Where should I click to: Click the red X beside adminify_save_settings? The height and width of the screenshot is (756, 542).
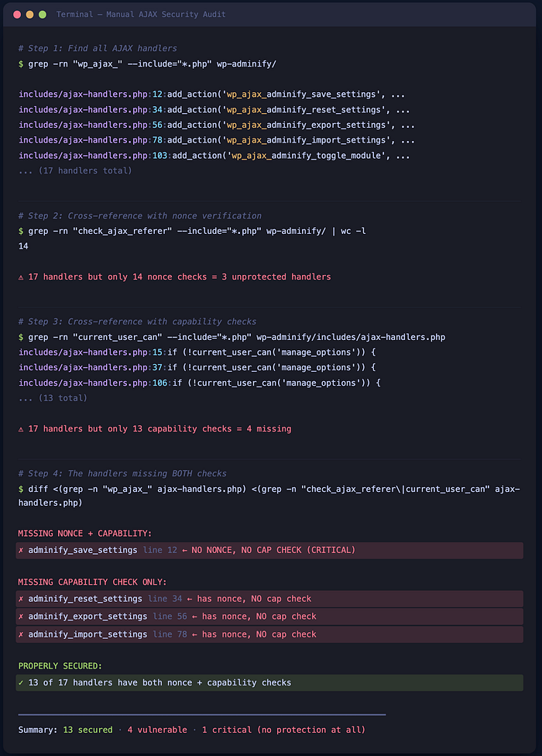[x=21, y=550]
